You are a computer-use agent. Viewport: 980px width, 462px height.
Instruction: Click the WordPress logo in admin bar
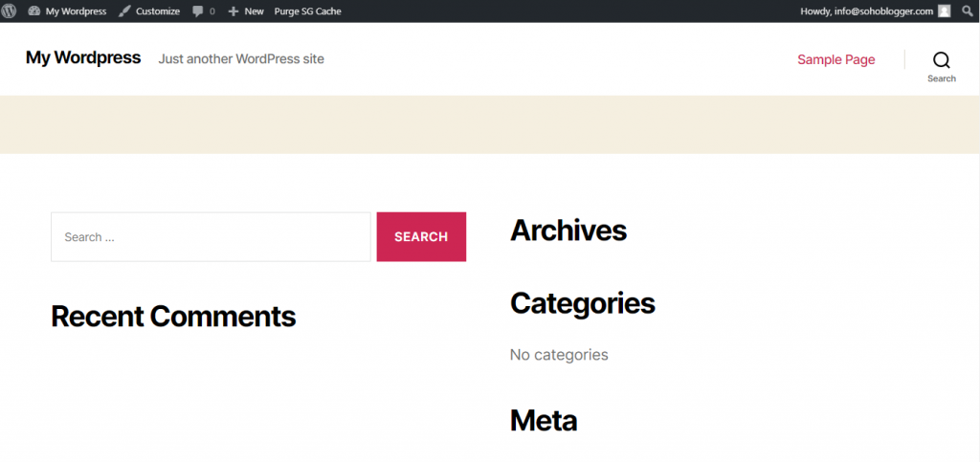pos(10,11)
